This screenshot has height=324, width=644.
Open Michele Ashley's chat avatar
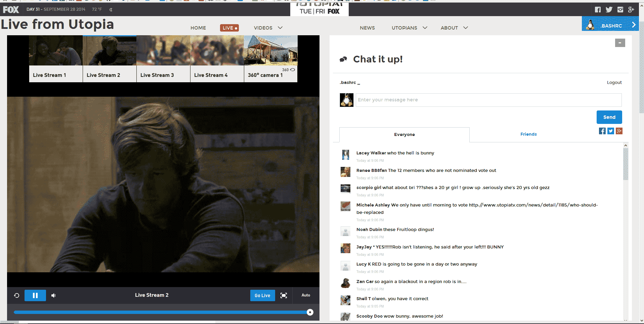pos(345,206)
